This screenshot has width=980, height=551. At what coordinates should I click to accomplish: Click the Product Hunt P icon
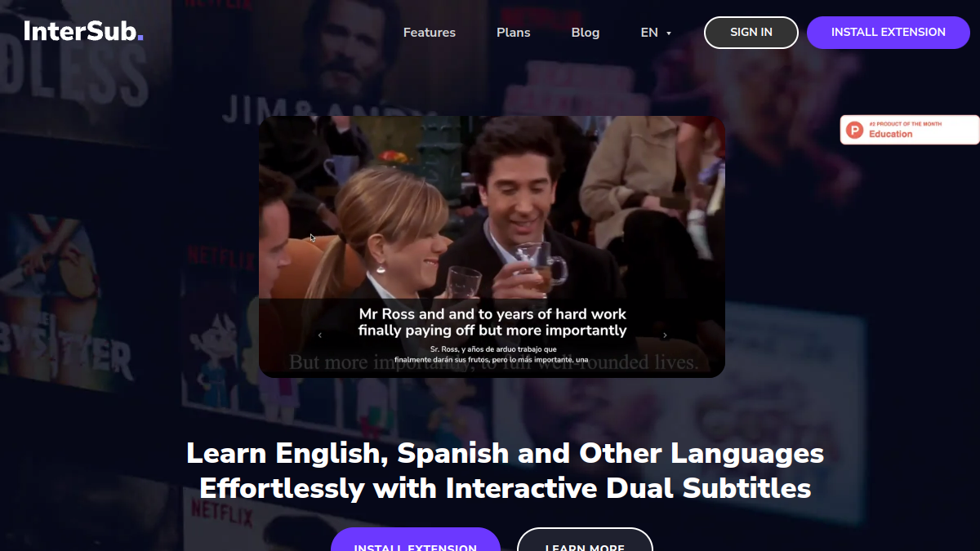(855, 130)
